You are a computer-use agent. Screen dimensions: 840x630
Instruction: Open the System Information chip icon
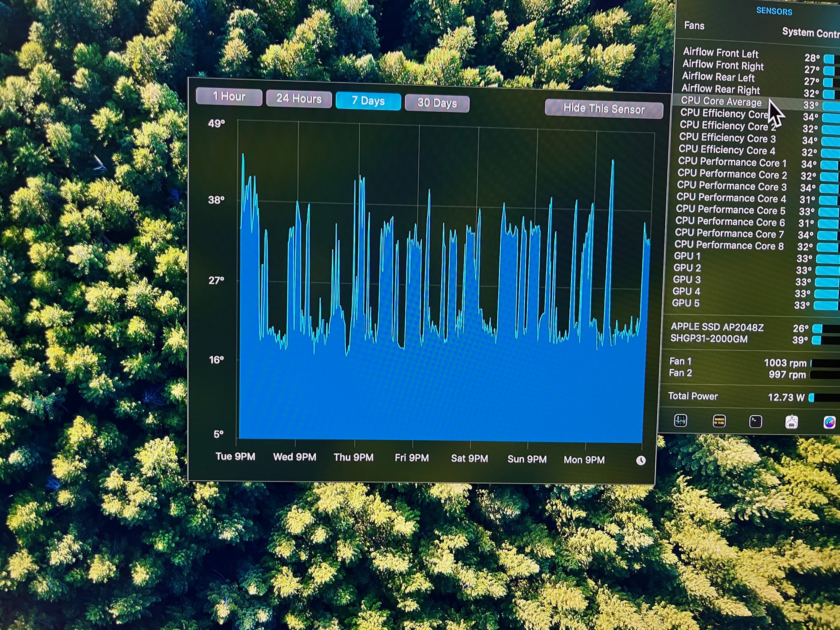tap(791, 422)
